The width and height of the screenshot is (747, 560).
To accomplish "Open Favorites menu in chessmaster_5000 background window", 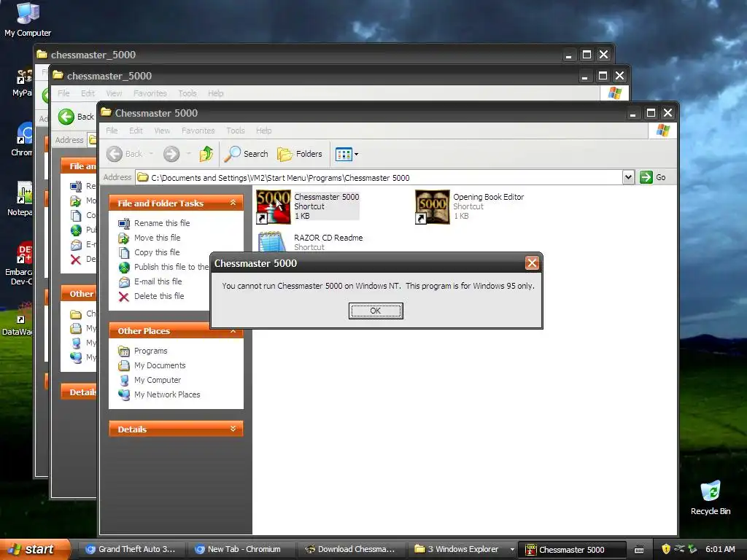I will click(x=150, y=93).
